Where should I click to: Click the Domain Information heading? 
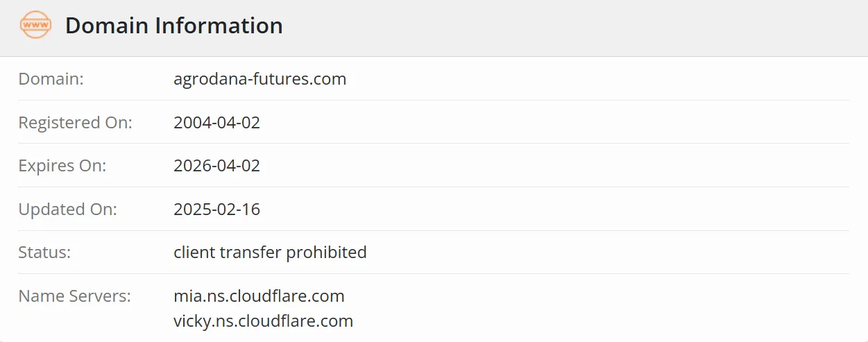click(x=174, y=26)
